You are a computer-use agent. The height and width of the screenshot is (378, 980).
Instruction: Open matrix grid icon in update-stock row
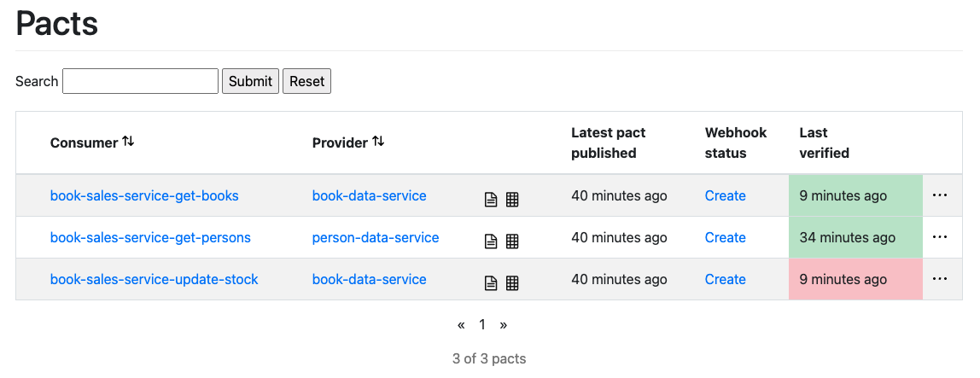(x=512, y=283)
